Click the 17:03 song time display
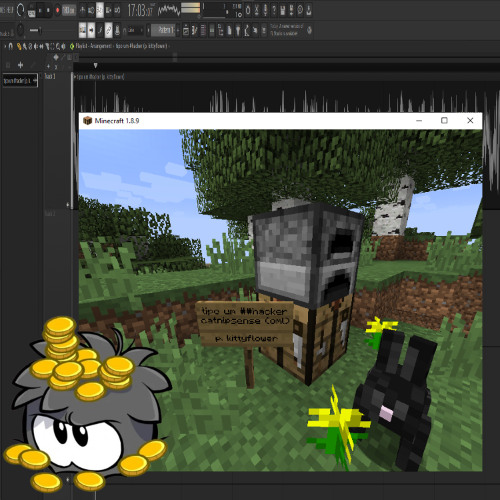 tap(140, 10)
